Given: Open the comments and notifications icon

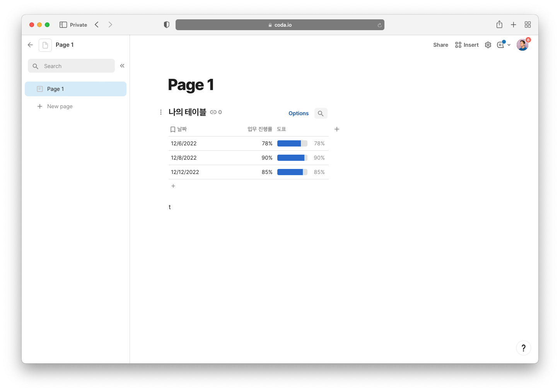Looking at the screenshot, I should [501, 45].
